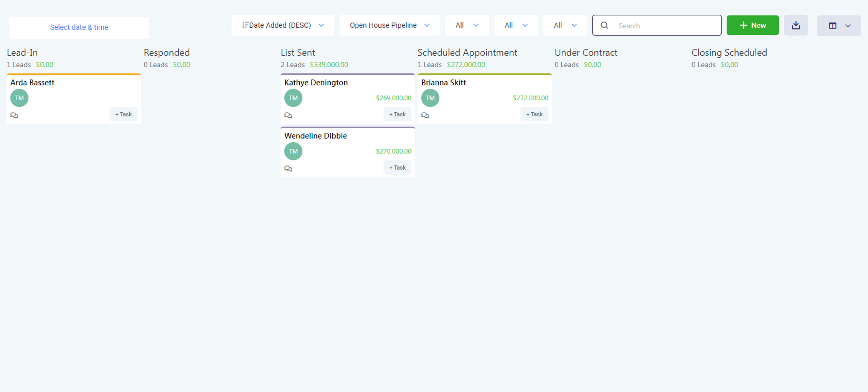Open the Open House Pipeline dropdown
Image resolution: width=868 pixels, height=392 pixels.
(x=390, y=25)
